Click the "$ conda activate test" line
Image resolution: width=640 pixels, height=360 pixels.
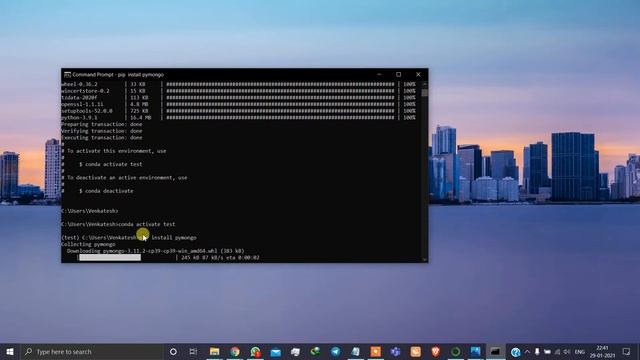point(111,164)
